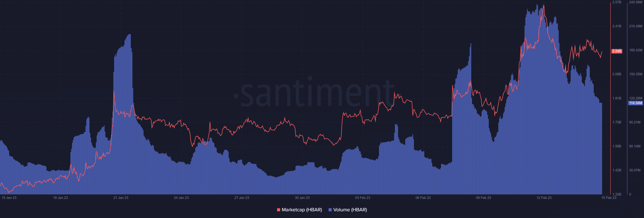Click the 24 Jan 23 date label
644x218 pixels.
tap(181, 198)
